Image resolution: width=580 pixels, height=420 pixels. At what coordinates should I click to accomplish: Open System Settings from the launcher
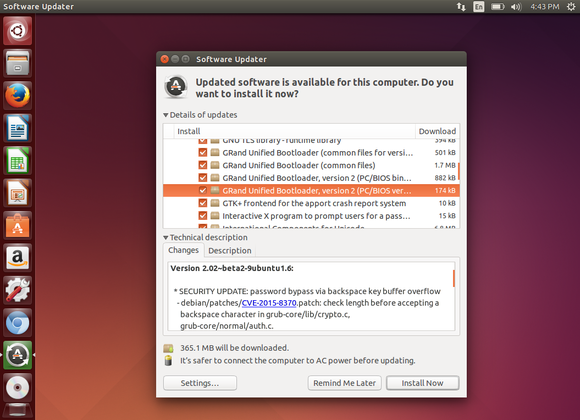click(17, 290)
